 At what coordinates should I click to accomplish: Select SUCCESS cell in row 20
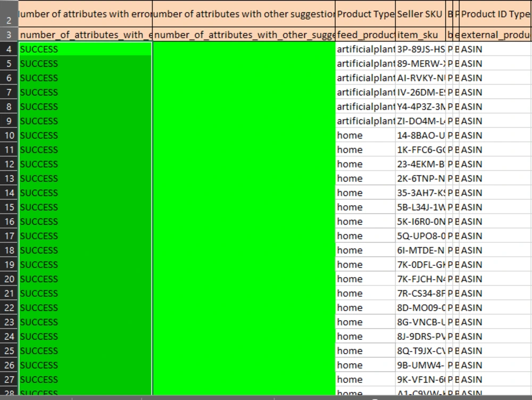[85, 279]
